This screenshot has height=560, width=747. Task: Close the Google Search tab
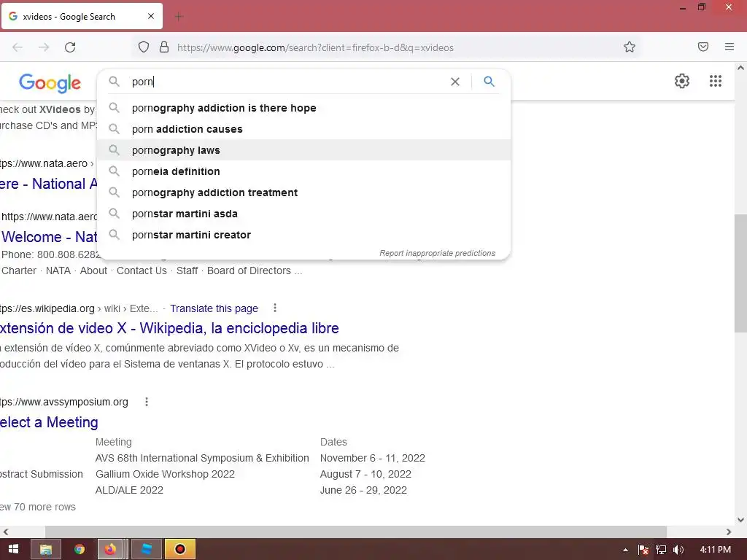click(151, 16)
